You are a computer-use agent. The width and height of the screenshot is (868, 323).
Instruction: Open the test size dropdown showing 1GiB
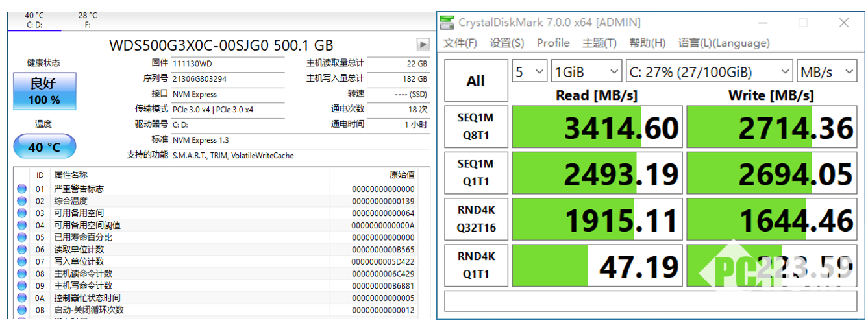tap(586, 71)
